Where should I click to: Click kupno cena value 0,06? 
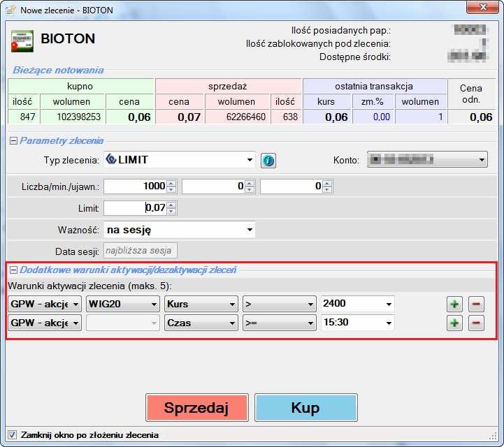pyautogui.click(x=139, y=117)
